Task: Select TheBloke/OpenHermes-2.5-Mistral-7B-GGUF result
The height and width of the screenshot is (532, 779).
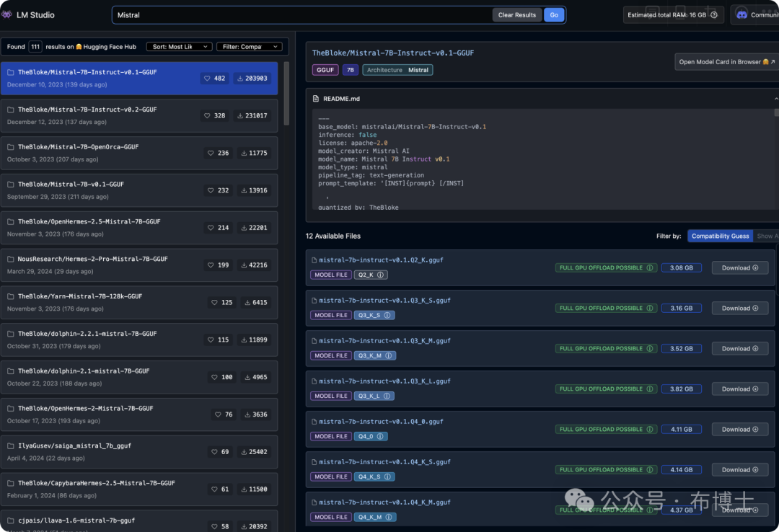Action: [139, 228]
